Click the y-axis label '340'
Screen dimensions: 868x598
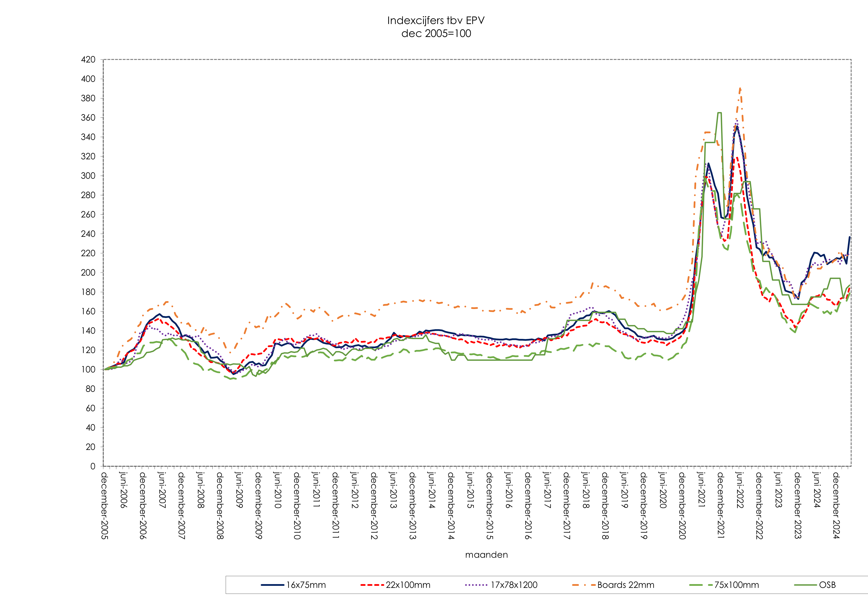coord(88,137)
